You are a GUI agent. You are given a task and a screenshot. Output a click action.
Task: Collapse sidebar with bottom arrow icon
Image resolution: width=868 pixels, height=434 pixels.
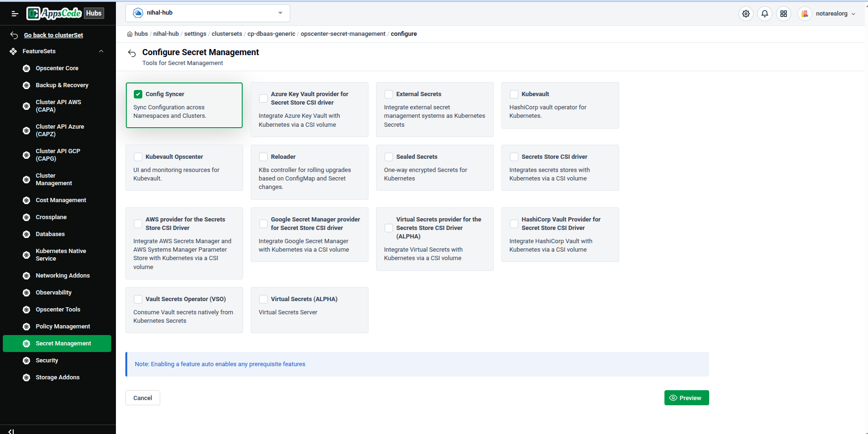11,431
